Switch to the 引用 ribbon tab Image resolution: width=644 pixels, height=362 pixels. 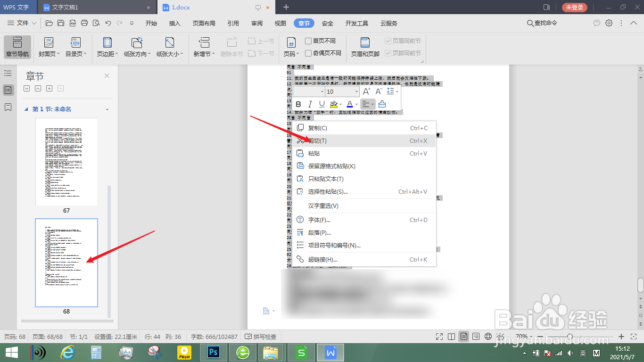(233, 23)
